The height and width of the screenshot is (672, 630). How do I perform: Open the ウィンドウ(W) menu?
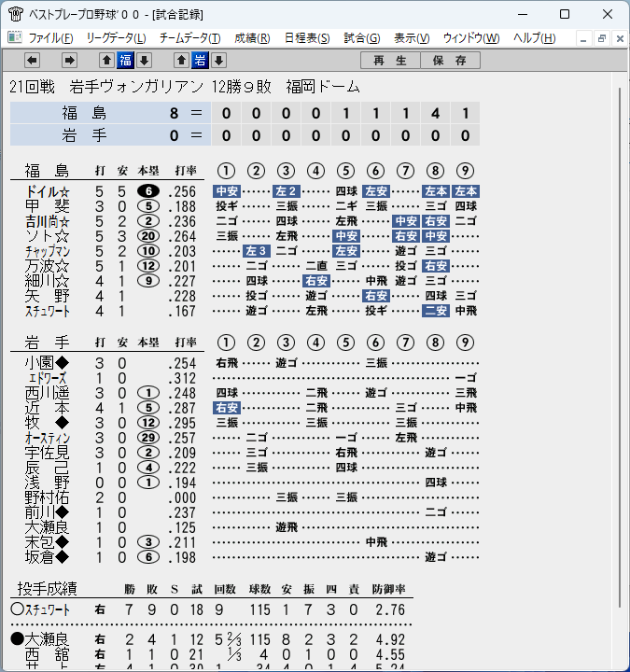click(x=471, y=38)
